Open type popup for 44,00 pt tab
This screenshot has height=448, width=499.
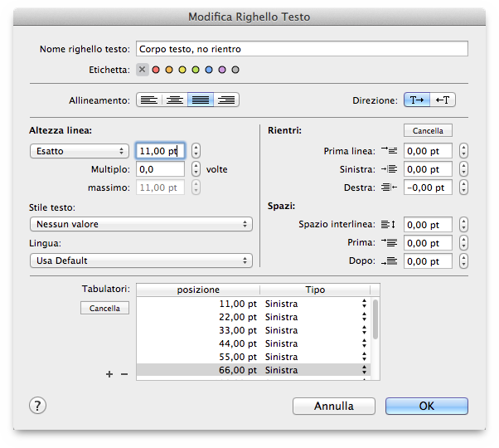365,343
